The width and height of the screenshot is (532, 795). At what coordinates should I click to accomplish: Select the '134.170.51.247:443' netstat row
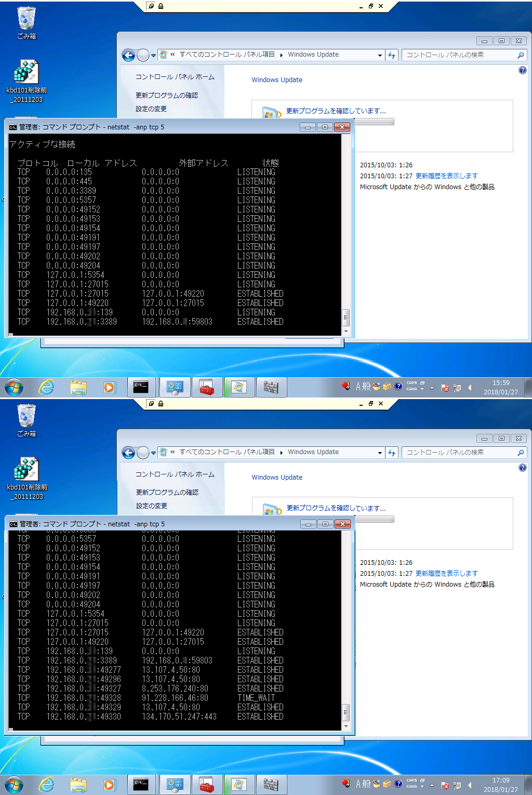151,717
